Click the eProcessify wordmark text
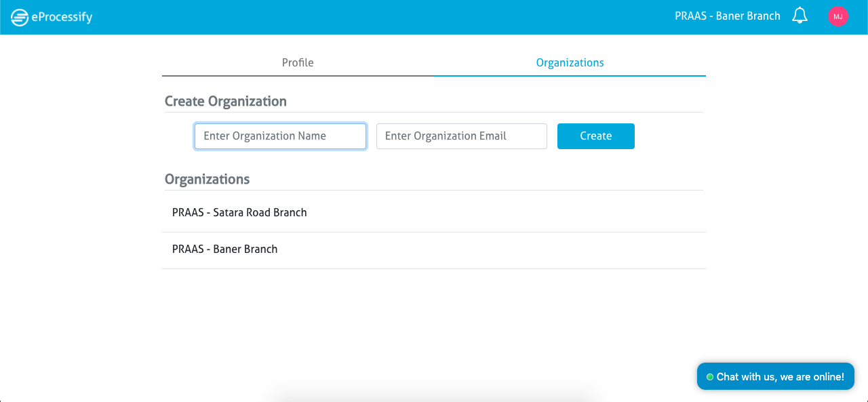The height and width of the screenshot is (402, 868). 62,18
